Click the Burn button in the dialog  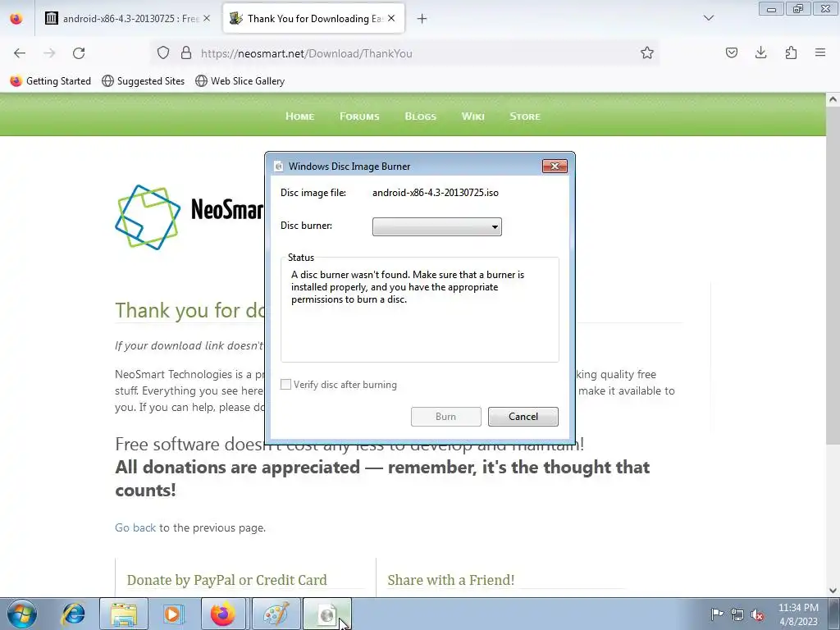click(445, 417)
